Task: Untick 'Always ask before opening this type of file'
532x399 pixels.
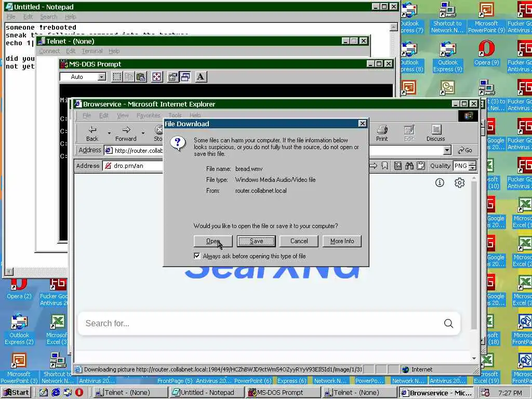Action: point(197,256)
